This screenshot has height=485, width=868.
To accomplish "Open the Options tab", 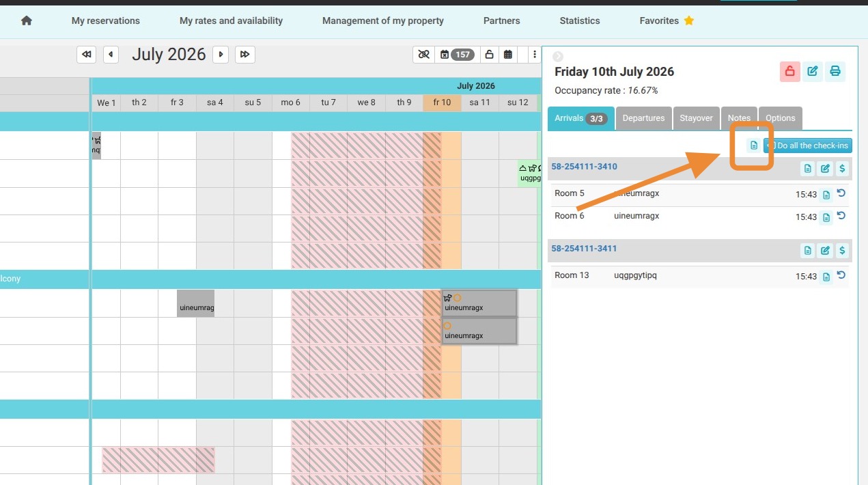I will pos(780,118).
